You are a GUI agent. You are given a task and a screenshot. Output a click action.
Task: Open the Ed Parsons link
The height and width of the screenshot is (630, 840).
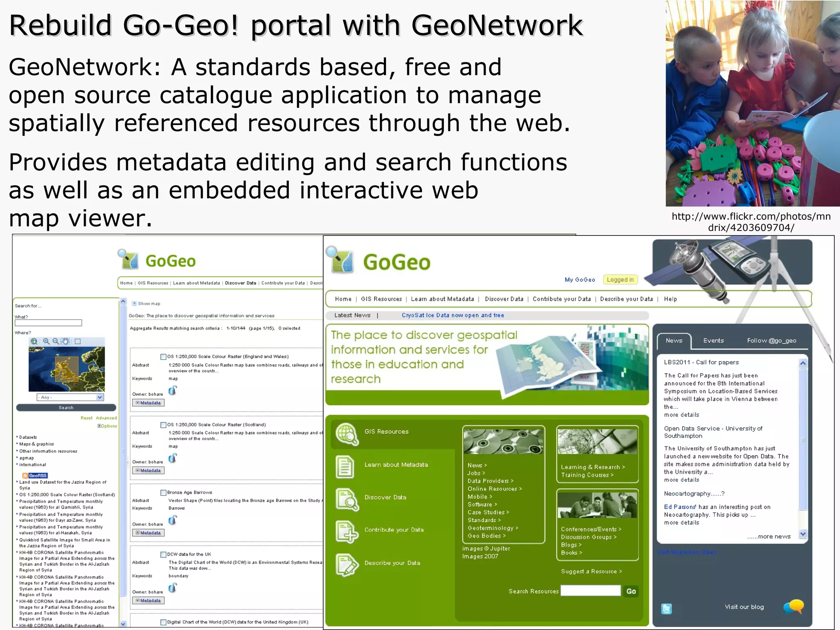680,507
